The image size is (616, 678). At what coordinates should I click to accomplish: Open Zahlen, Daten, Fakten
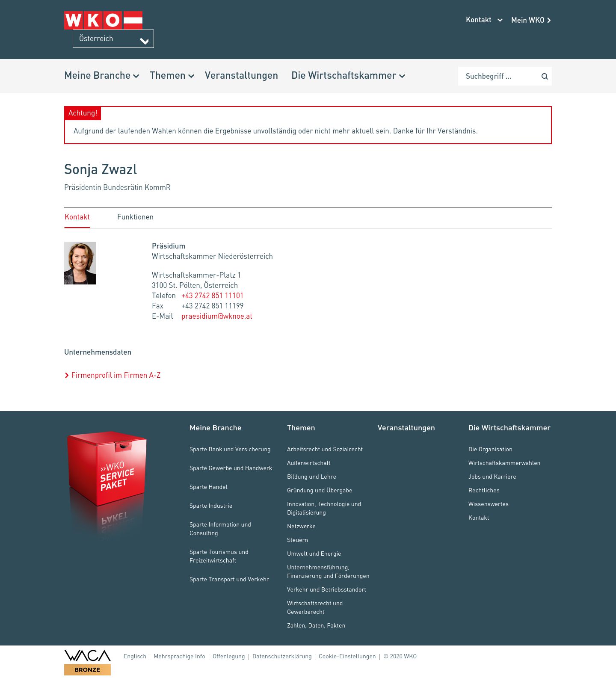coord(316,625)
